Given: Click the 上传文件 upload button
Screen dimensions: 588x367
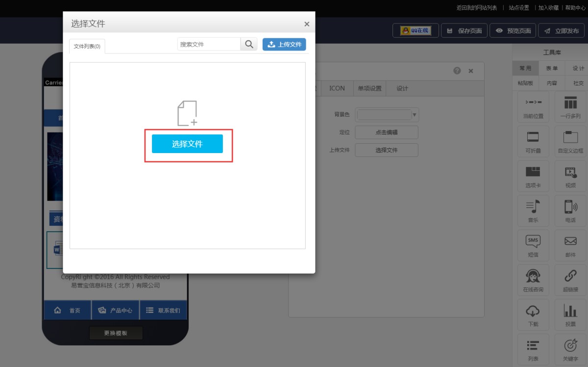Looking at the screenshot, I should pyautogui.click(x=284, y=44).
